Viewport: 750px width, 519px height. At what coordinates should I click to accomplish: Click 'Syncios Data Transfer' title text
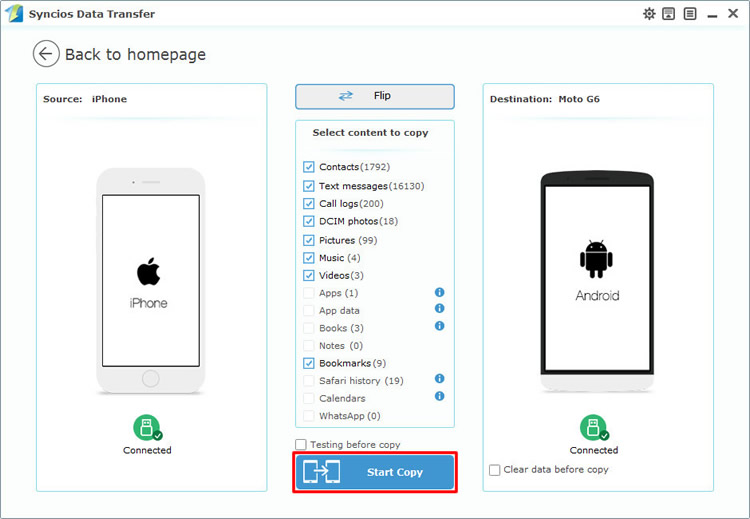[92, 14]
